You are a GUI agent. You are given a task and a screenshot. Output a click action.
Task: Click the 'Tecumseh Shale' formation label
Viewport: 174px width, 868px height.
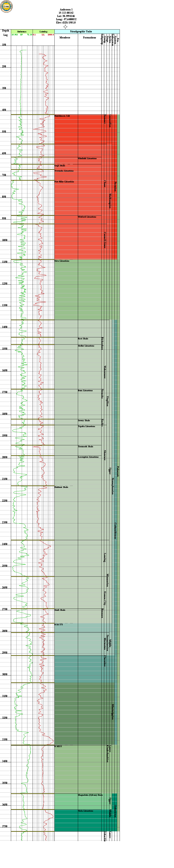pyautogui.click(x=85, y=446)
